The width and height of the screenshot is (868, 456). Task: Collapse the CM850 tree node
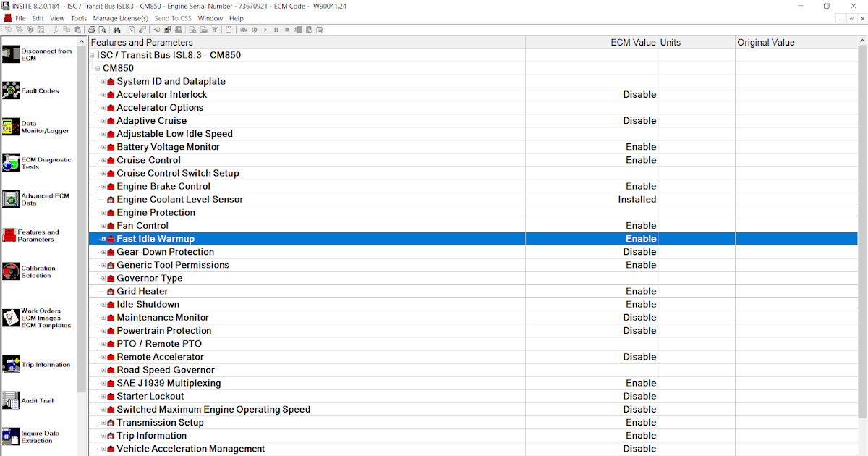tap(98, 68)
